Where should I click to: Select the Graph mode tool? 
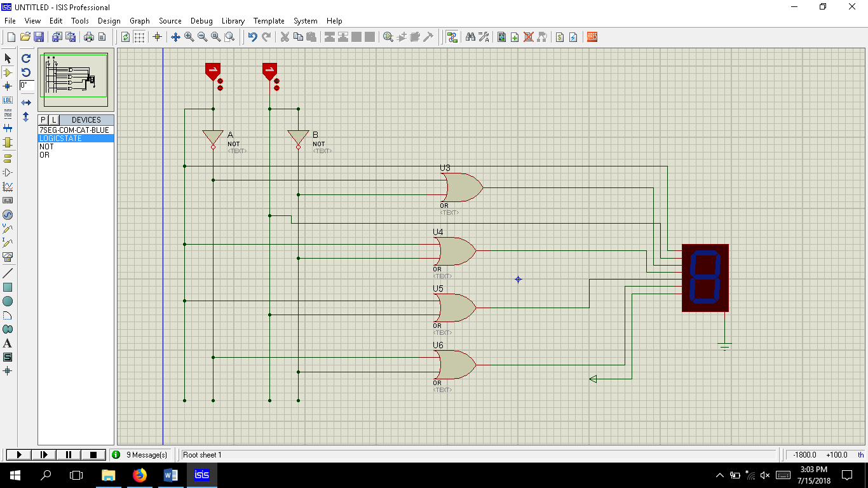click(x=8, y=186)
